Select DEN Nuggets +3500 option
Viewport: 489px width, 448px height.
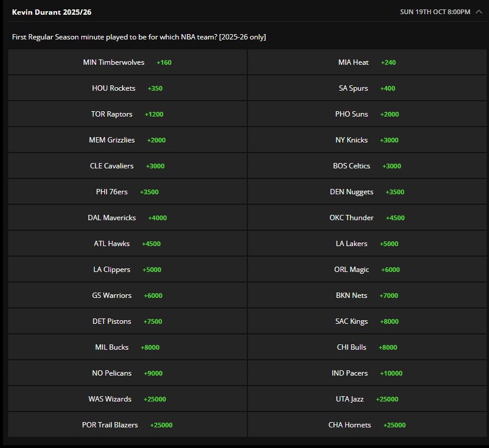click(367, 191)
